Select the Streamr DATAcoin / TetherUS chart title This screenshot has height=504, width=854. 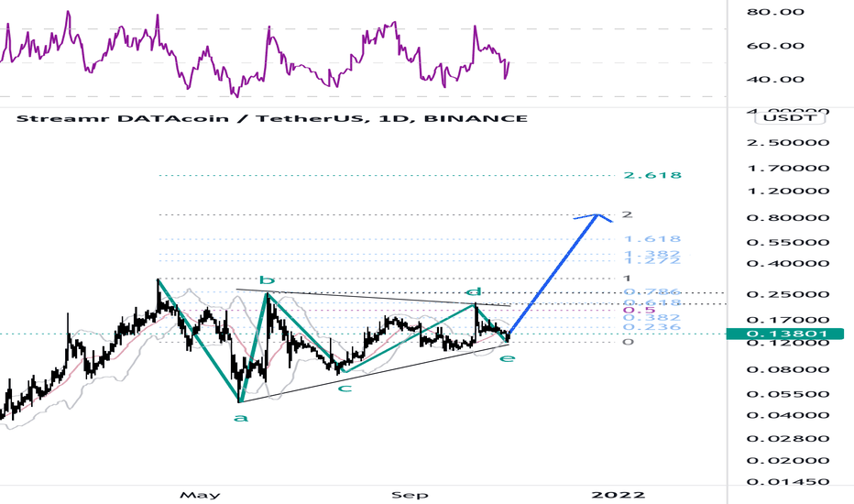[x=272, y=118]
